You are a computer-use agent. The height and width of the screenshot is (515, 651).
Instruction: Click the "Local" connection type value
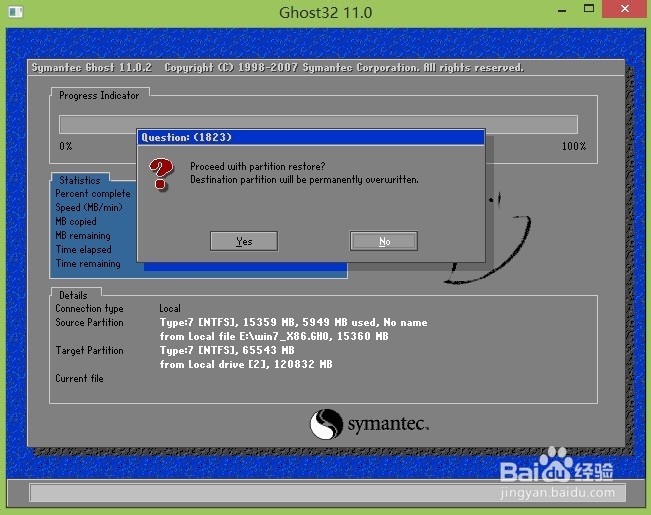pyautogui.click(x=170, y=308)
